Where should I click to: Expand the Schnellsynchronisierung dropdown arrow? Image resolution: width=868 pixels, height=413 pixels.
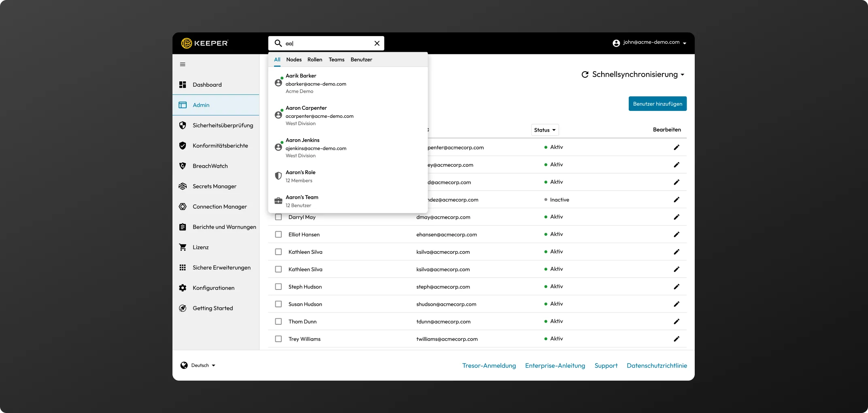pos(683,75)
